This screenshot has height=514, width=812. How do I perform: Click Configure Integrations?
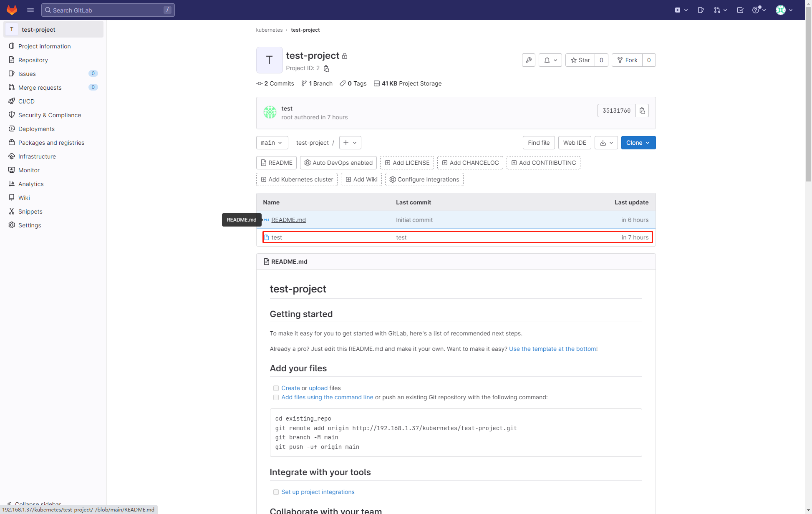click(x=424, y=179)
